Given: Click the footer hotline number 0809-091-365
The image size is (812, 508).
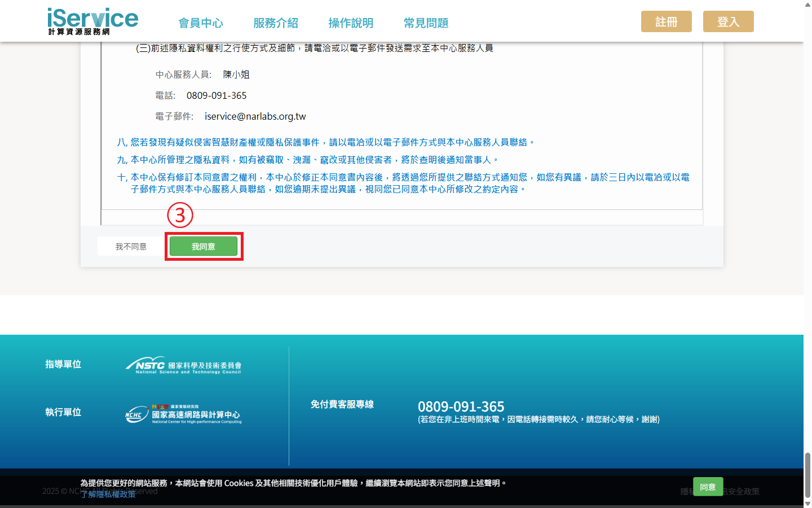Looking at the screenshot, I should point(461,406).
